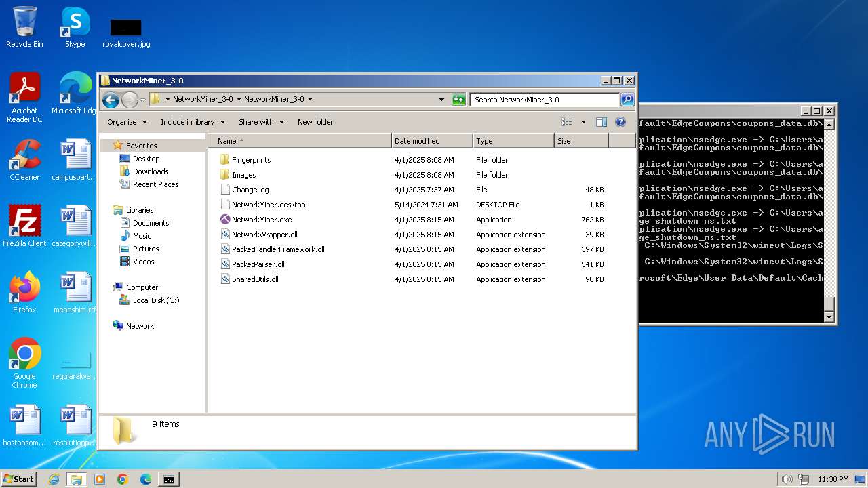This screenshot has height=488, width=868.
Task: Select the NetworkMiner.desktop file
Action: 268,205
